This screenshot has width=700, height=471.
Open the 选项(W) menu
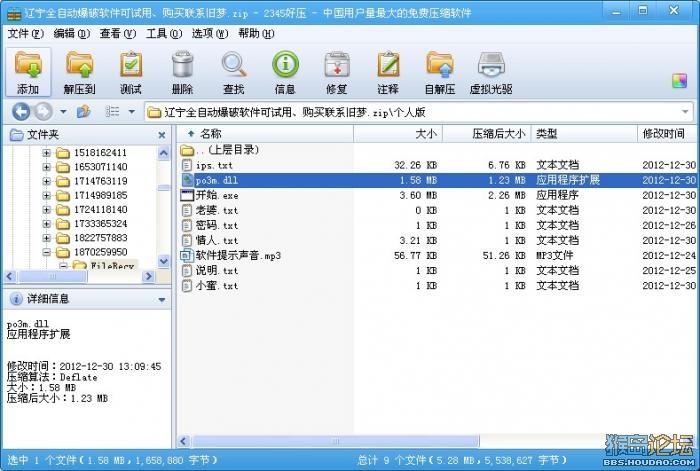coord(210,33)
